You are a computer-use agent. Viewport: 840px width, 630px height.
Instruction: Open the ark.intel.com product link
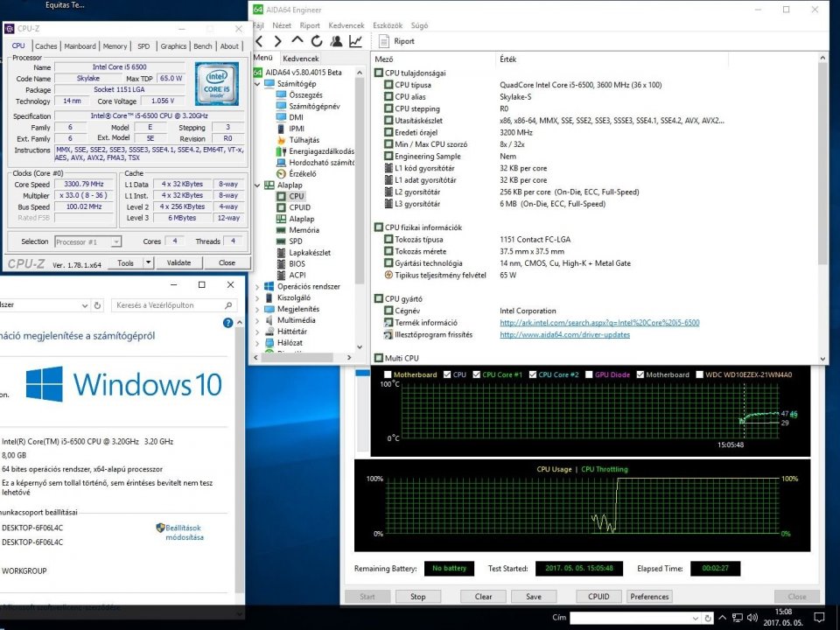pyautogui.click(x=599, y=323)
